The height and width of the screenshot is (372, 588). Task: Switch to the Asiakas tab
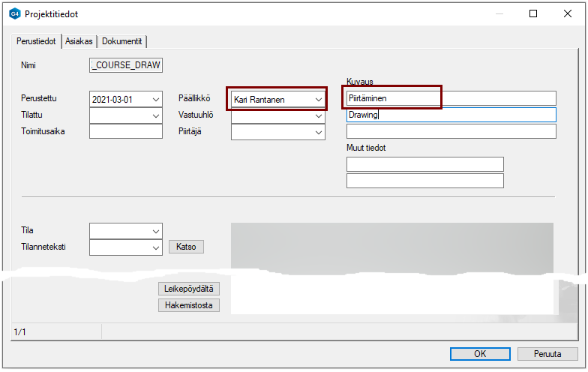[79, 41]
